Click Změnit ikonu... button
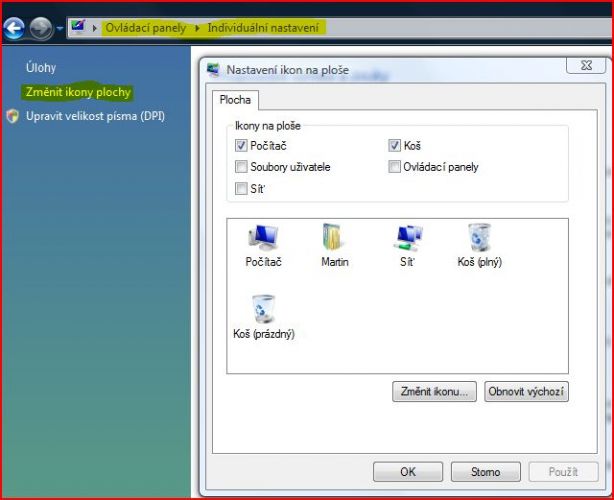The image size is (614, 500). (x=434, y=392)
